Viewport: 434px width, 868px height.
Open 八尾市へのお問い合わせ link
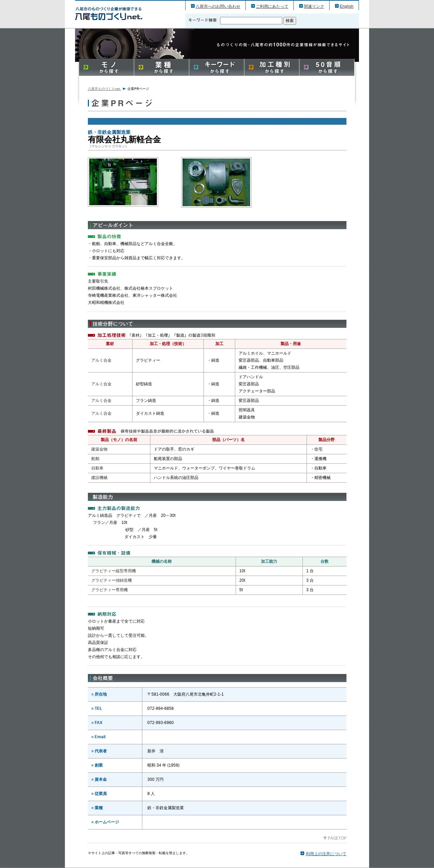[218, 6]
